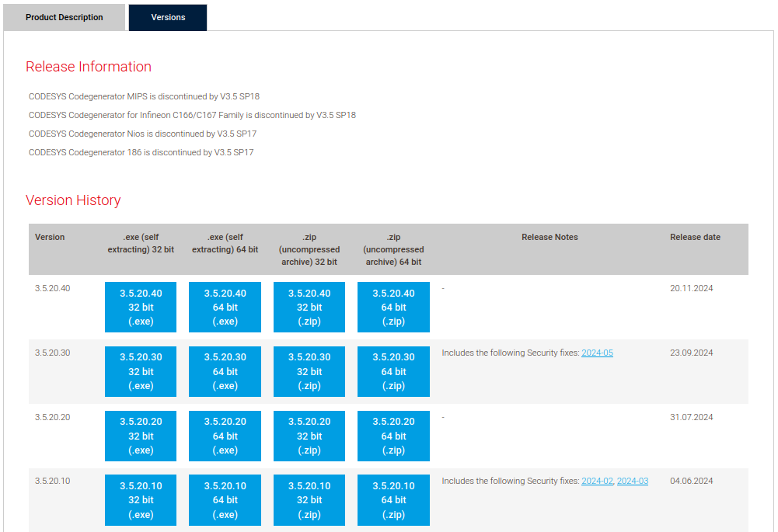Download 3.5.20.40 64 bit zip archive
The image size is (778, 532).
392,308
